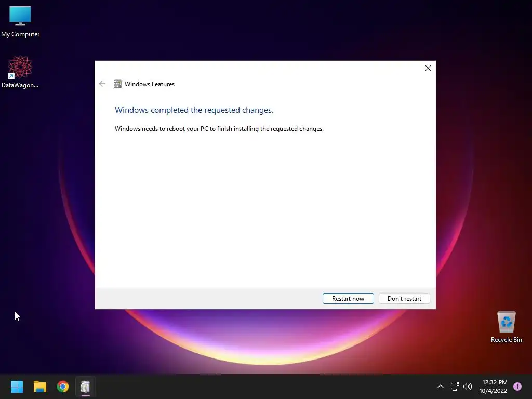The width and height of the screenshot is (532, 399).
Task: Choose Don't restart in Windows Features
Action: pos(404,299)
